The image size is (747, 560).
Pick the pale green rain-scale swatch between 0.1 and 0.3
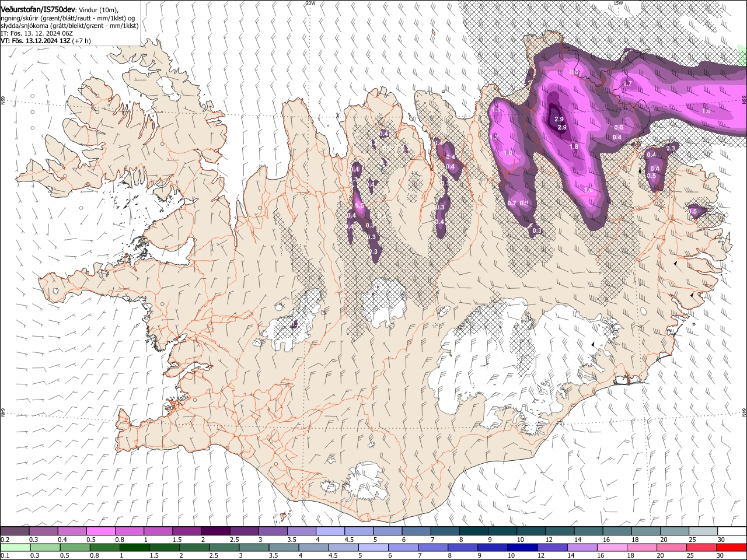(x=15, y=547)
